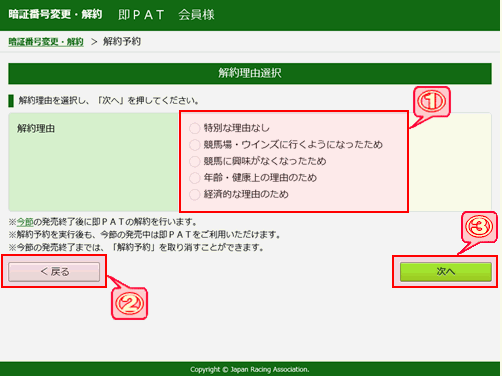502x376 pixels.
Task: Click the 即PAT 会員様 header text
Action: click(x=166, y=15)
